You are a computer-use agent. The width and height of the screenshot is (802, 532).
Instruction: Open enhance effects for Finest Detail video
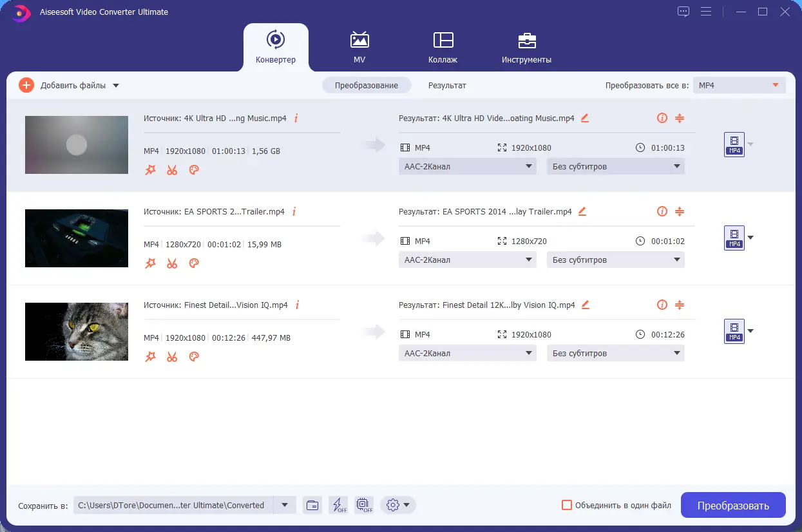150,356
